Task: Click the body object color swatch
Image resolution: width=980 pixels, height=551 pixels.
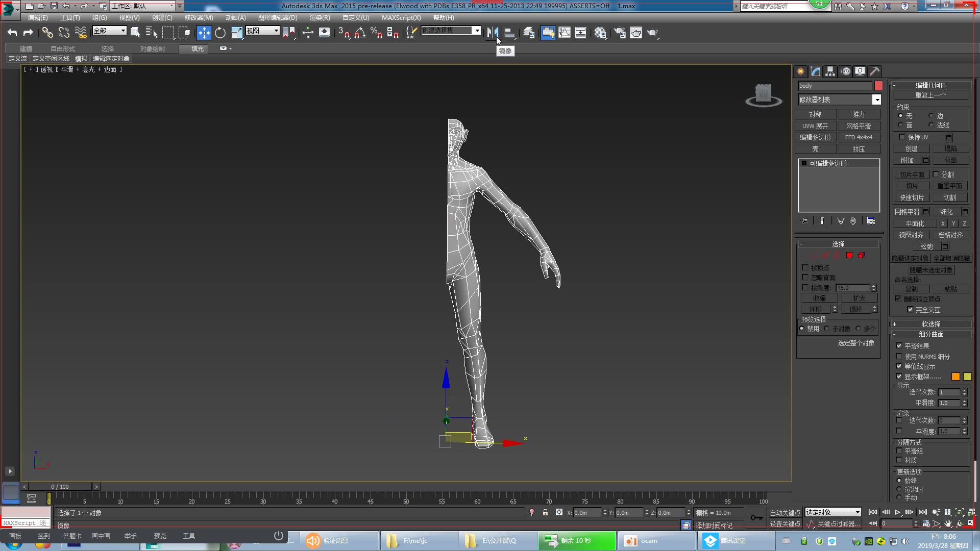Action: coord(879,86)
